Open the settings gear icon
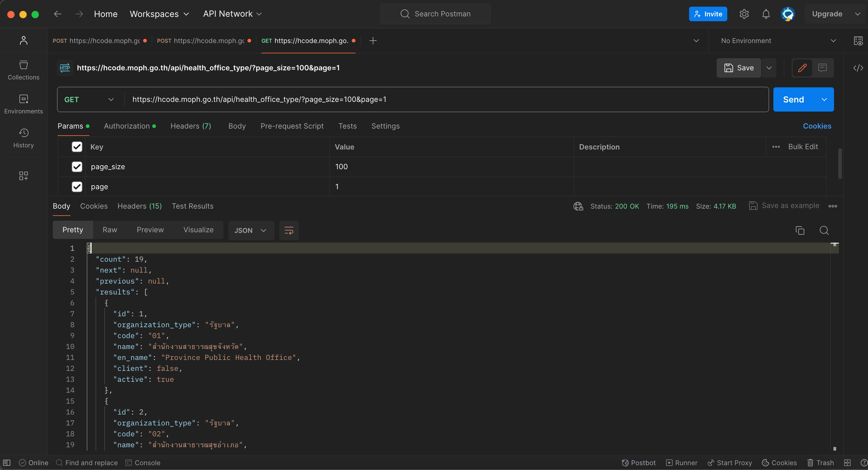 click(744, 14)
